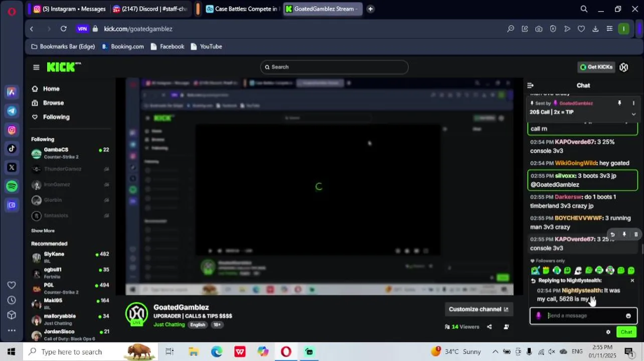The width and height of the screenshot is (644, 361).
Task: Open SlyKane recommended channel
Action: coord(70,257)
